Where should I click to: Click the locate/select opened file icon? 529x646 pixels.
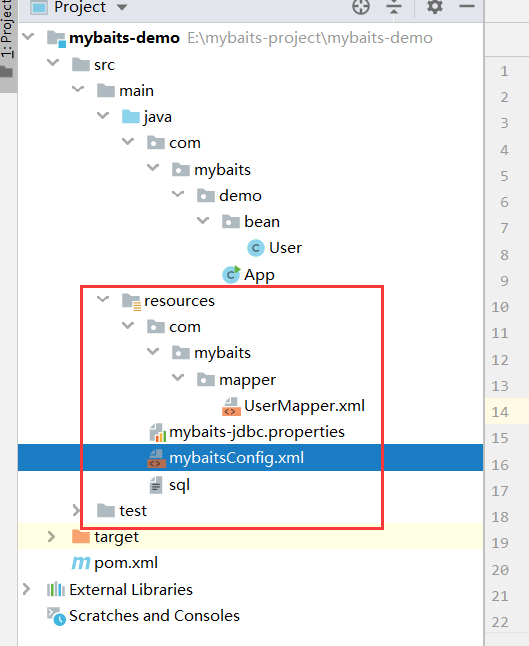tap(361, 7)
